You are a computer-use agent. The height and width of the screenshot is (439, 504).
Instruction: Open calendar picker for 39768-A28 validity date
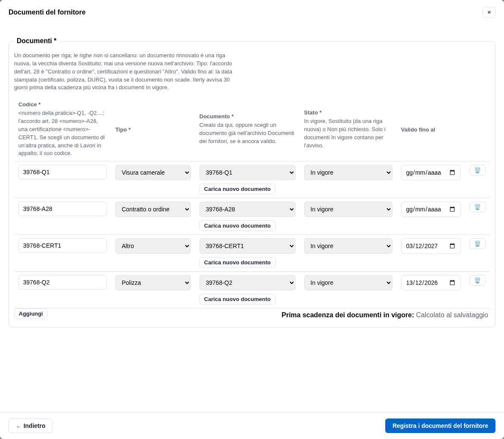452,209
